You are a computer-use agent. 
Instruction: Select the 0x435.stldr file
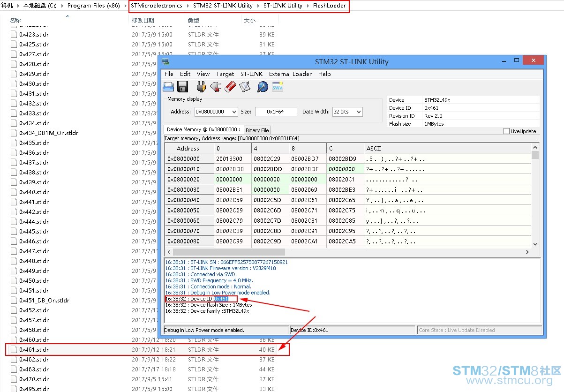click(x=34, y=143)
